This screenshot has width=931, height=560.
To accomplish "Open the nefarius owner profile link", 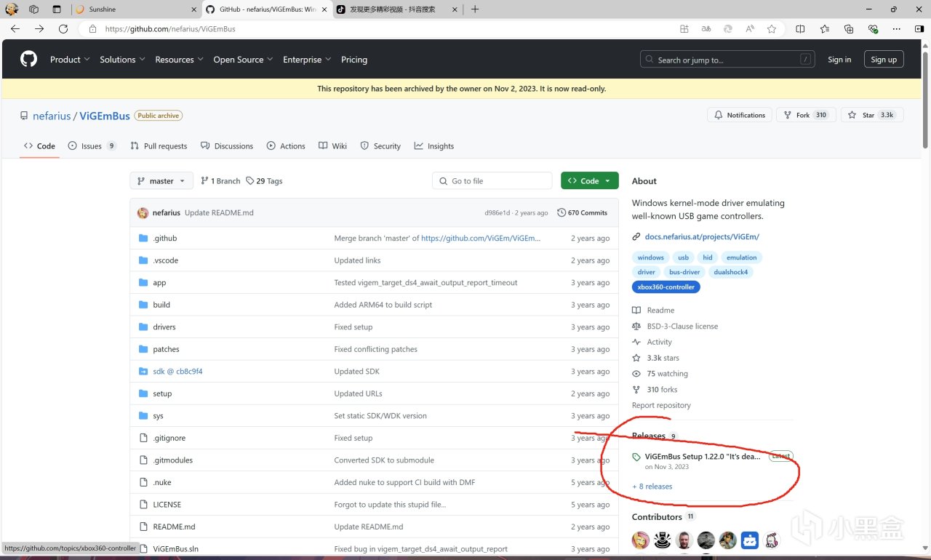I will point(52,116).
